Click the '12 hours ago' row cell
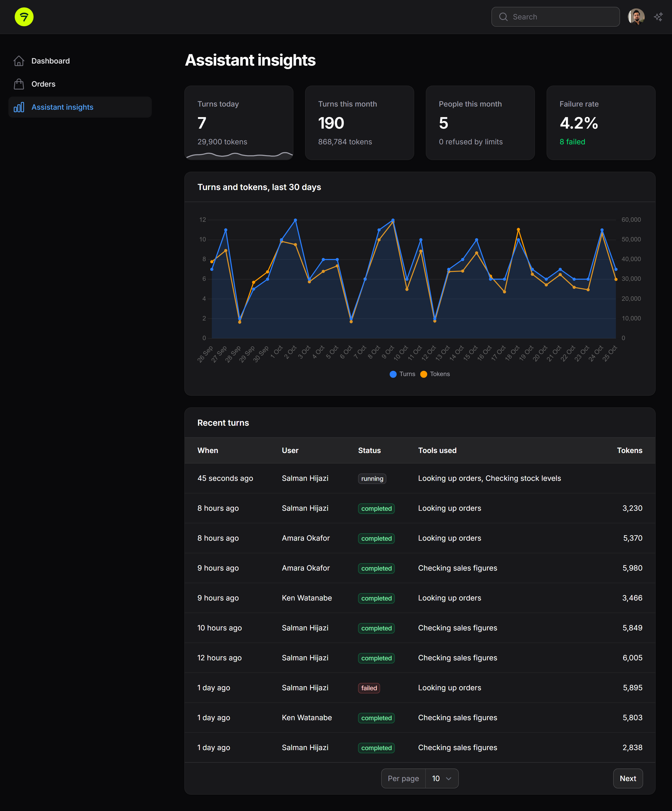Screen dimensions: 672x811 pos(219,658)
